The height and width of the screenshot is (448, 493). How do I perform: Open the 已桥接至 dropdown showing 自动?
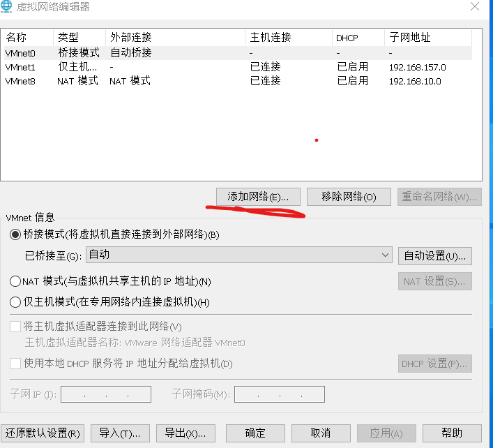pos(239,255)
